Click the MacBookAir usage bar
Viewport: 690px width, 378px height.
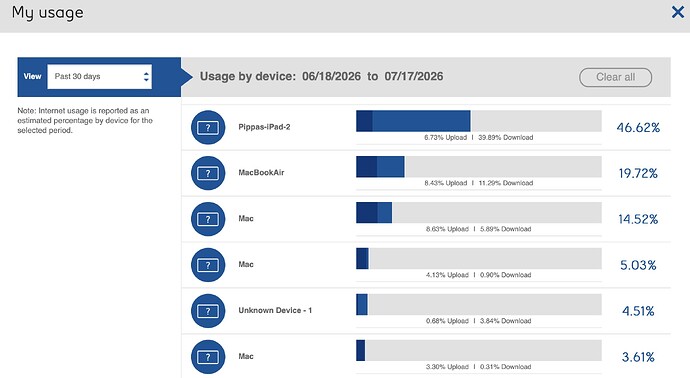[479, 167]
